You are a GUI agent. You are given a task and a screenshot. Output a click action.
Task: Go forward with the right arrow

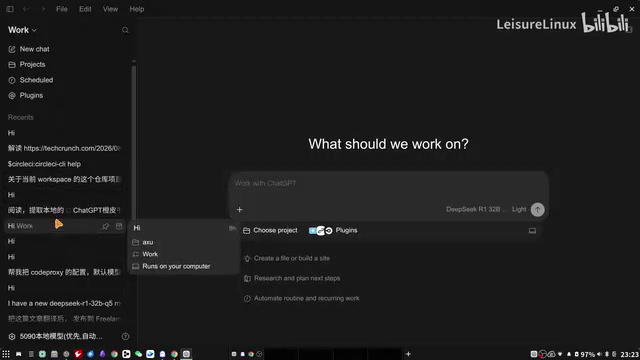click(x=43, y=9)
